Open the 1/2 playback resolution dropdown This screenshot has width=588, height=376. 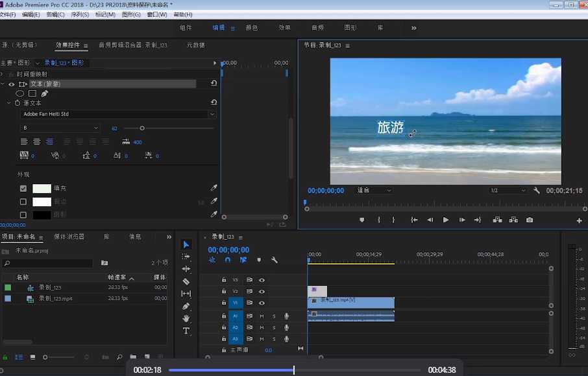click(x=508, y=191)
